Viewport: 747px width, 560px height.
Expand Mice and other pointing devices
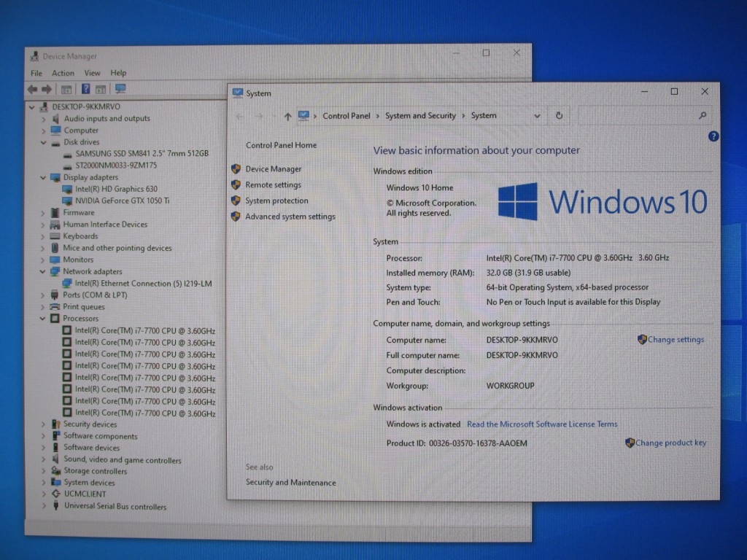point(43,248)
